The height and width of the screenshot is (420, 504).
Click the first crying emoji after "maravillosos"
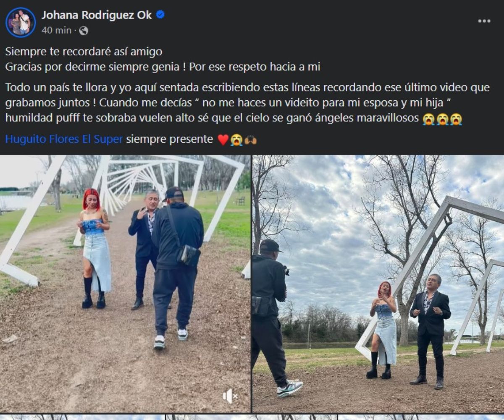428,119
